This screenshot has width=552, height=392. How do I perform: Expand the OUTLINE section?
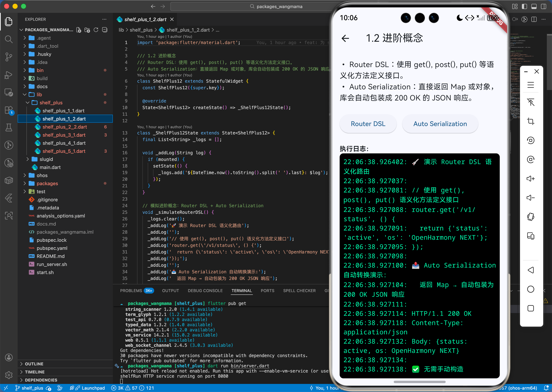34,364
